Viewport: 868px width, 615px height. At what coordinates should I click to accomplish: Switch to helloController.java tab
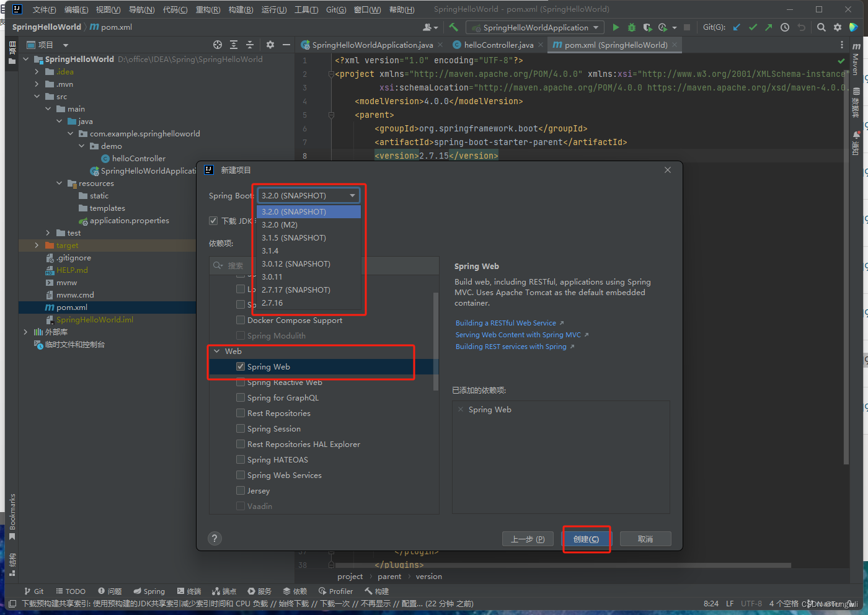point(498,45)
